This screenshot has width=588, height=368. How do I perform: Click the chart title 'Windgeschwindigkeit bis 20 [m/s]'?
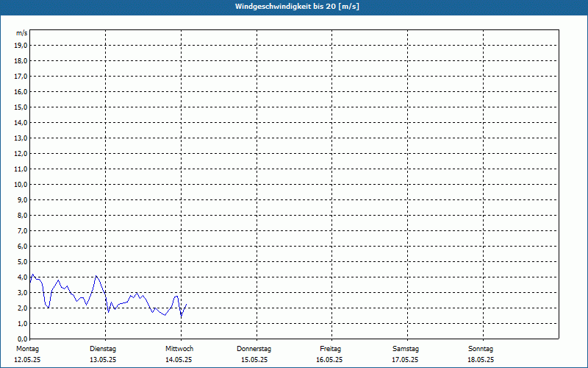[297, 7]
